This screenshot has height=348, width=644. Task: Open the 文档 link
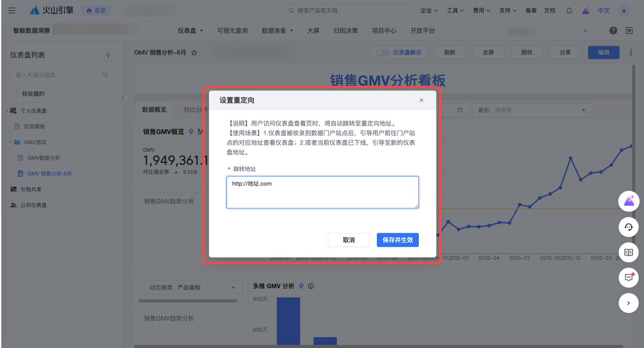point(550,10)
